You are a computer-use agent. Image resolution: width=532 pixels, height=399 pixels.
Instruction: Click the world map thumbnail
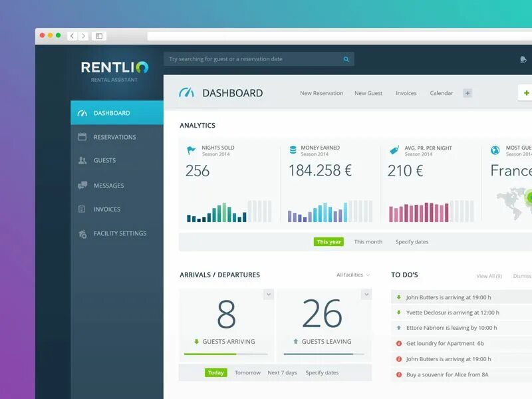pos(513,203)
